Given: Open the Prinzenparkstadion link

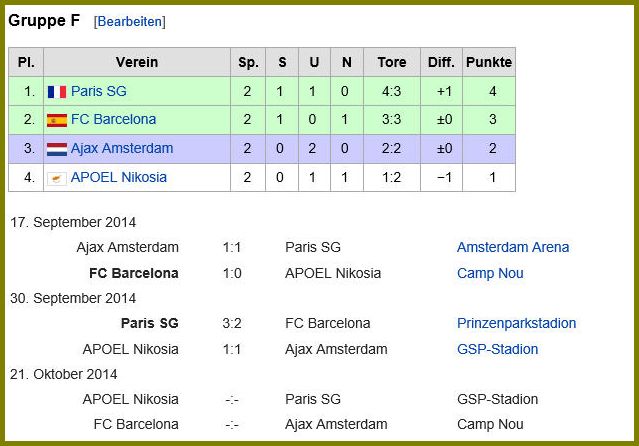Looking at the screenshot, I should (x=516, y=323).
